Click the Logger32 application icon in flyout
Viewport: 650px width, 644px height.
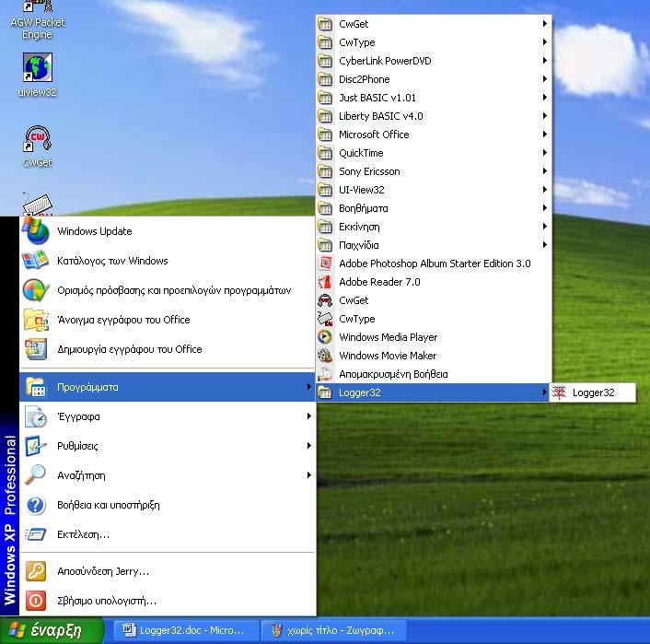click(559, 392)
